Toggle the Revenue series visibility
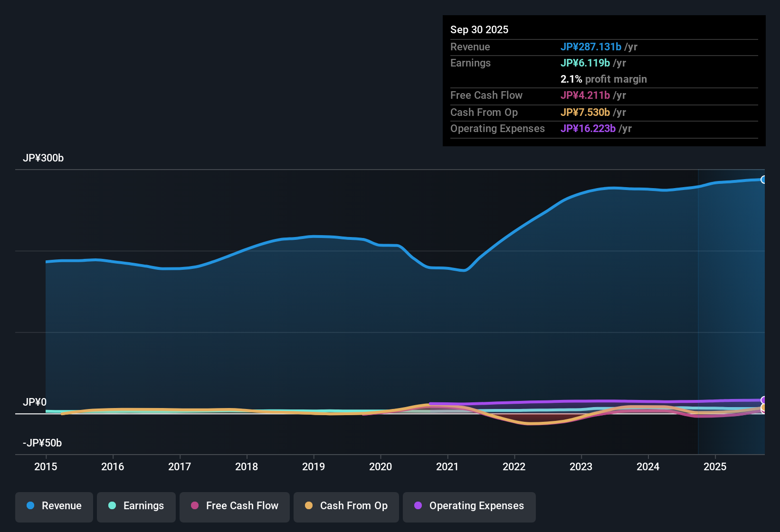The image size is (780, 532). click(54, 506)
